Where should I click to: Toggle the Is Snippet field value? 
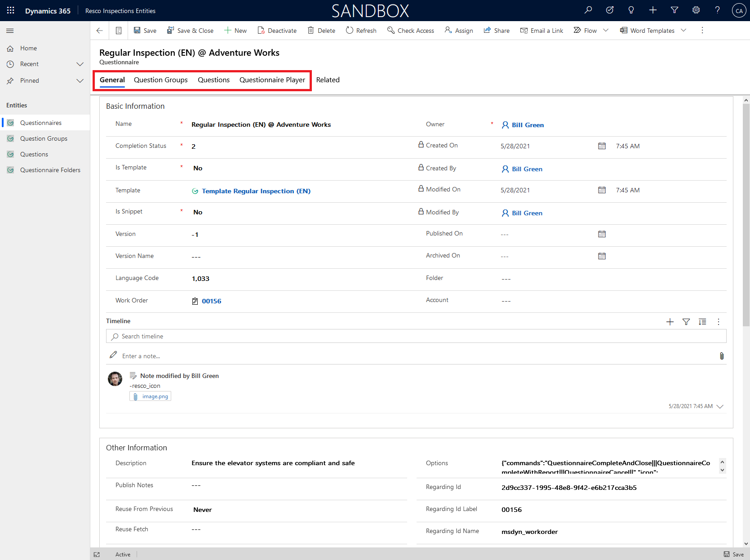198,212
